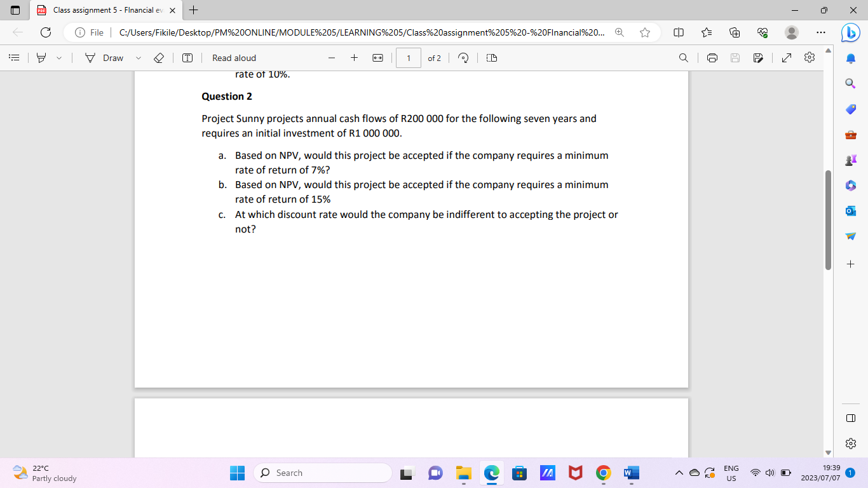Rotate the PDF page
Viewport: 868px width, 488px height.
463,58
